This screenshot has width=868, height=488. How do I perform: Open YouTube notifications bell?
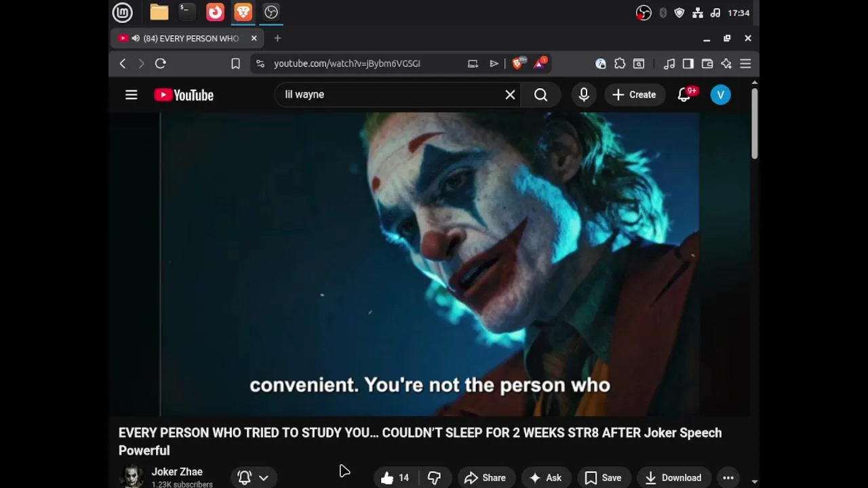[x=684, y=95]
